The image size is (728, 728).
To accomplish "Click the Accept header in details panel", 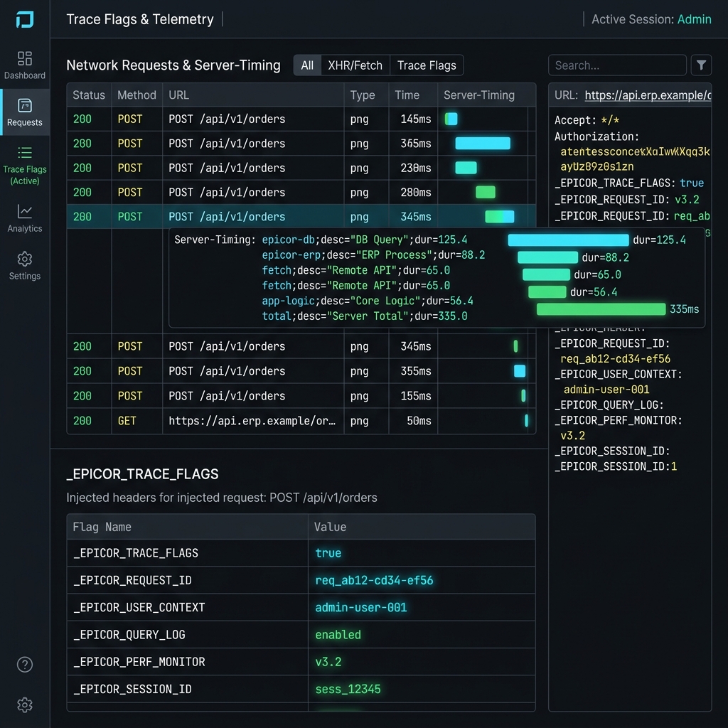I will [587, 120].
